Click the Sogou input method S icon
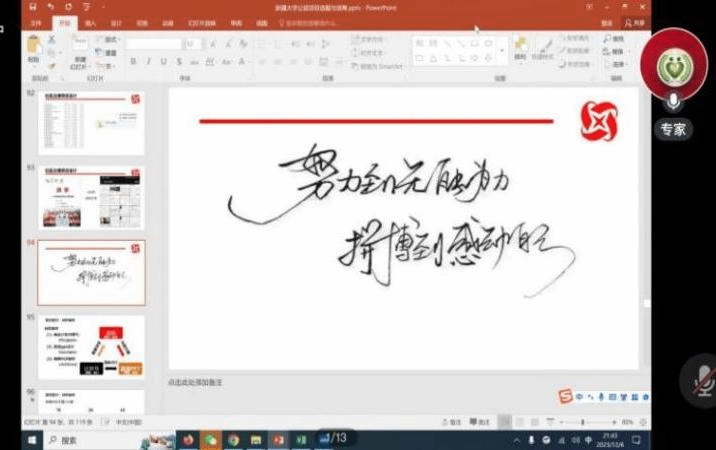Viewport: 716px width, 450px height. [x=567, y=397]
